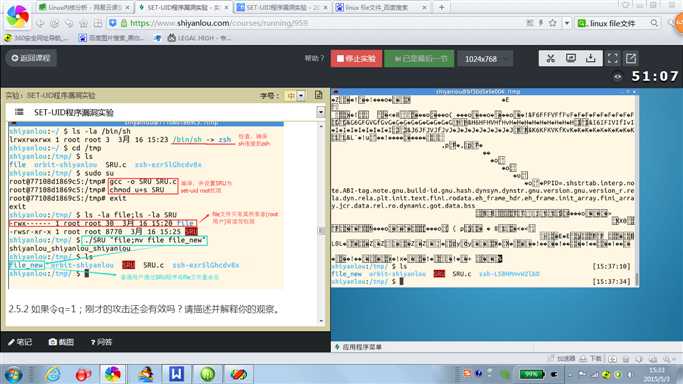Click the download icon in lab toolbar

[591, 58]
